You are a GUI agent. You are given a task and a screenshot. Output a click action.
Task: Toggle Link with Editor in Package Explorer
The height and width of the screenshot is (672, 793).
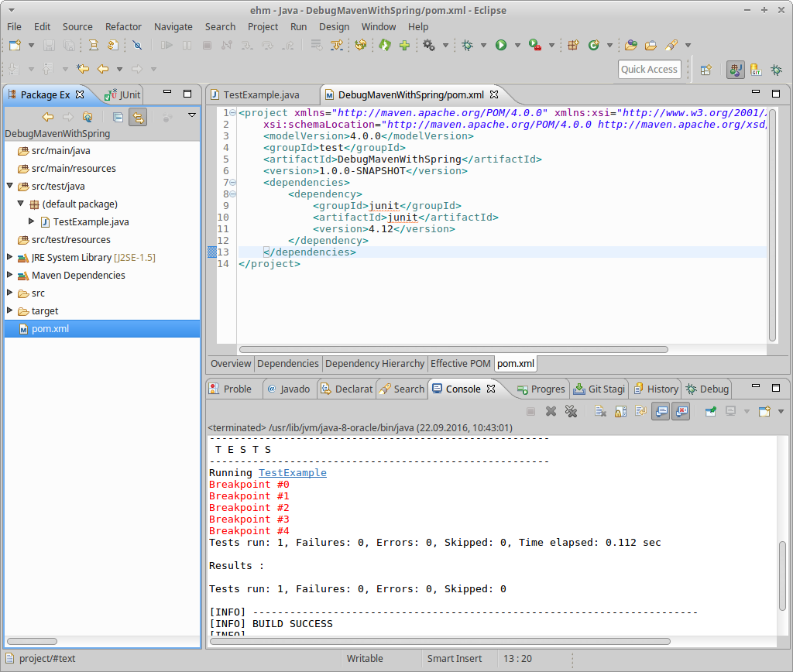pos(138,117)
